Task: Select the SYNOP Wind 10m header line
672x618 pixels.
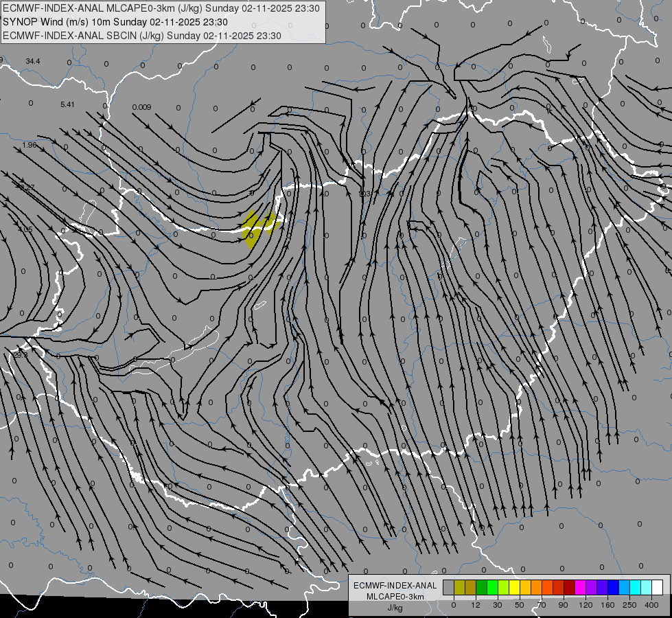Action: 115,22
